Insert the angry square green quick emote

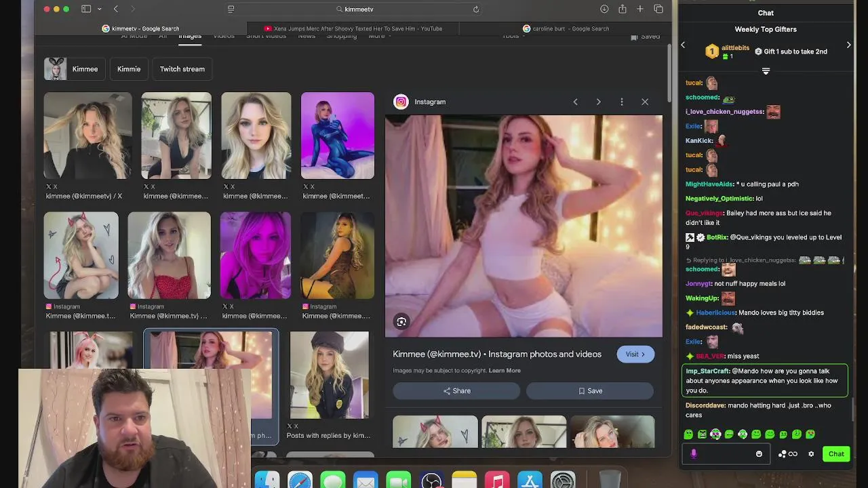702,434
